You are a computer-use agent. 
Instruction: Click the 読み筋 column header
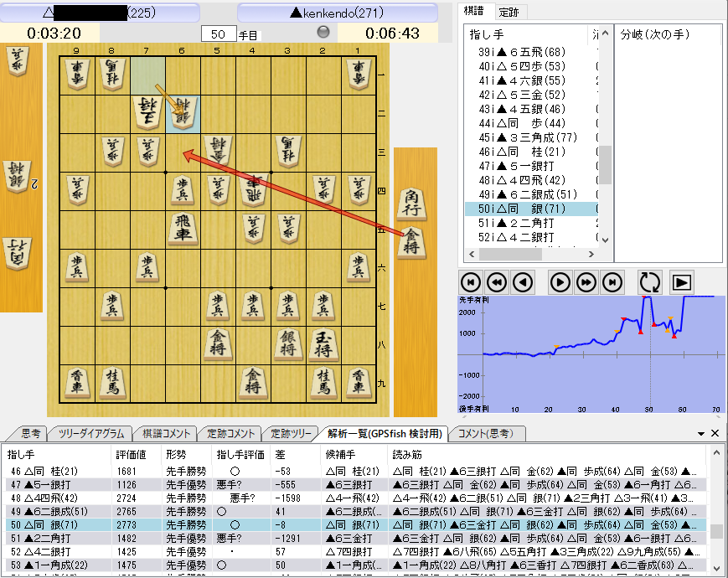tap(546, 455)
